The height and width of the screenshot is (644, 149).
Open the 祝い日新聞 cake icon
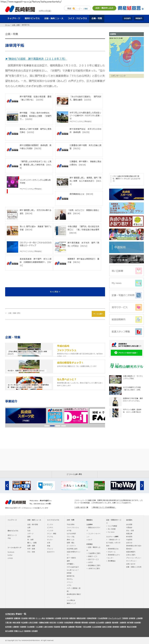(139, 271)
